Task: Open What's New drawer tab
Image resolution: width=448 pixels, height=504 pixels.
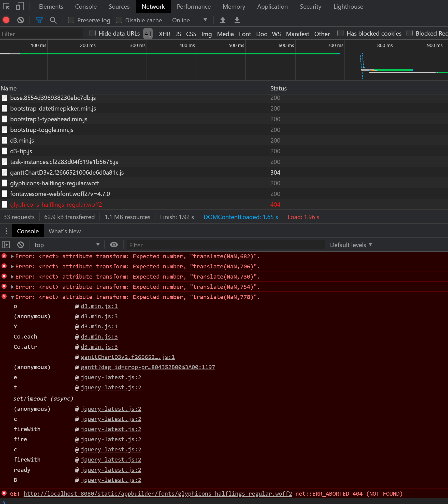Action: pyautogui.click(x=65, y=231)
